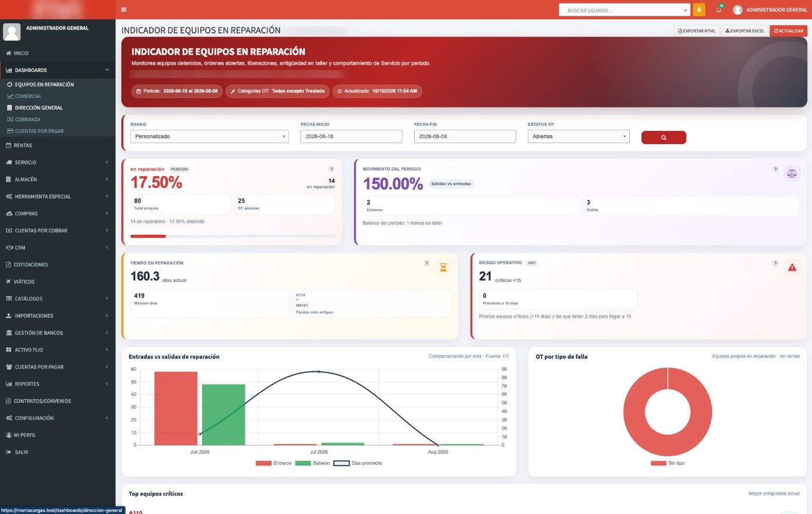Image resolution: width=812 pixels, height=514 pixels.
Task: Open help for Riesgo Operativo card
Action: coord(775,263)
